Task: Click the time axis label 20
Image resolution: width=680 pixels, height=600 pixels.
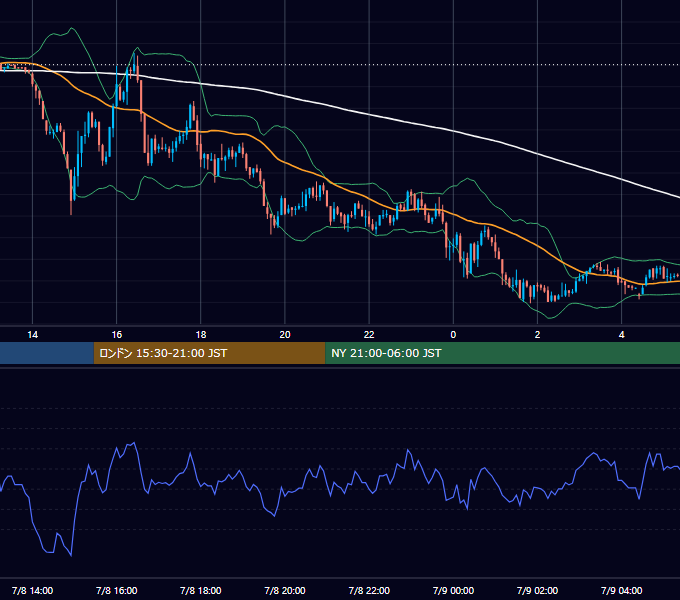Action: click(x=285, y=335)
